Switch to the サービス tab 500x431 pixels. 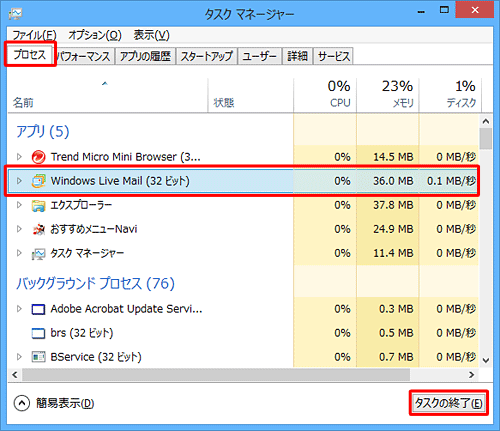pyautogui.click(x=334, y=56)
